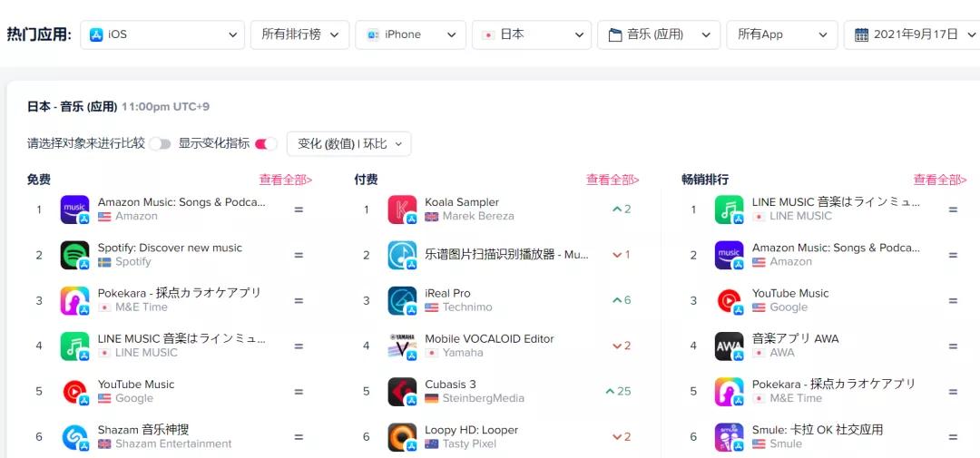Open Smule app icon in 畅销排行
This screenshot has height=458, width=980.
730,437
